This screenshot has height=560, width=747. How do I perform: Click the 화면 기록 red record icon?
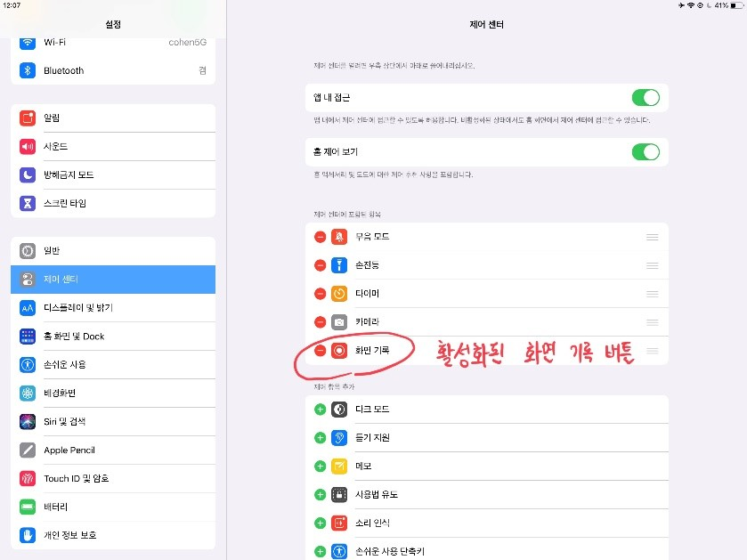339,351
